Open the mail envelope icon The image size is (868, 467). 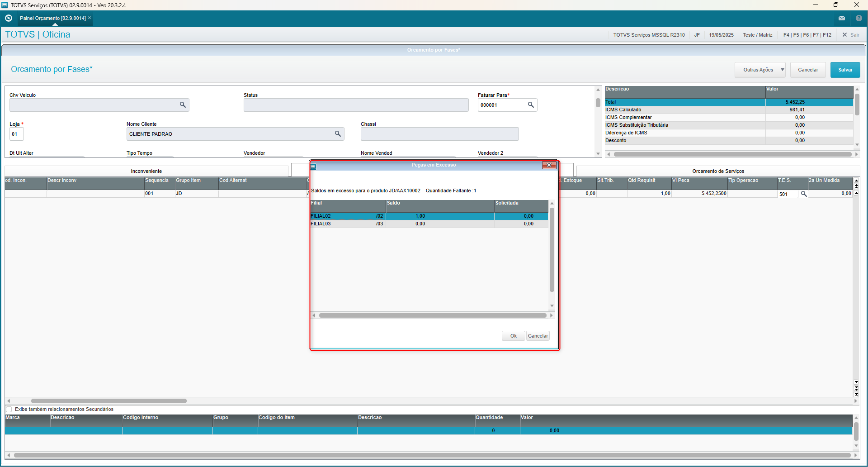tap(842, 18)
